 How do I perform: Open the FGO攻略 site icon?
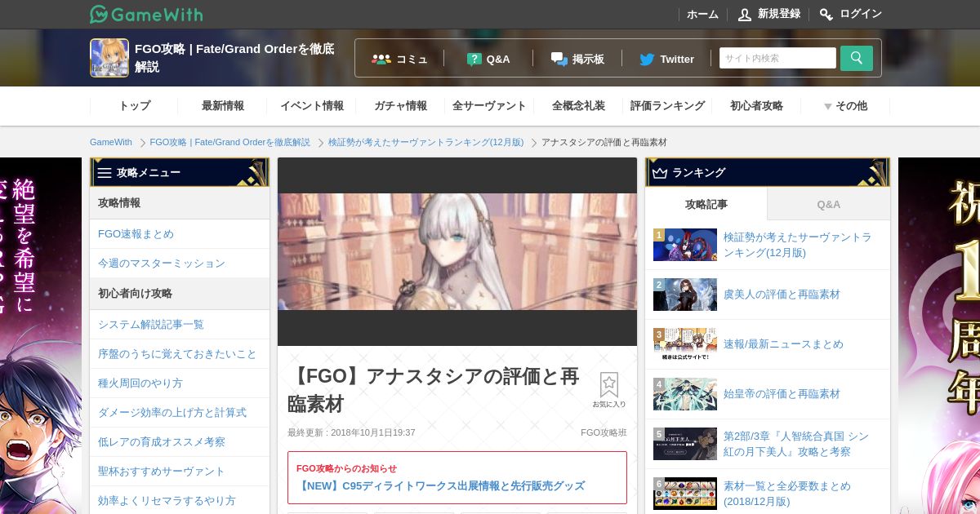109,58
